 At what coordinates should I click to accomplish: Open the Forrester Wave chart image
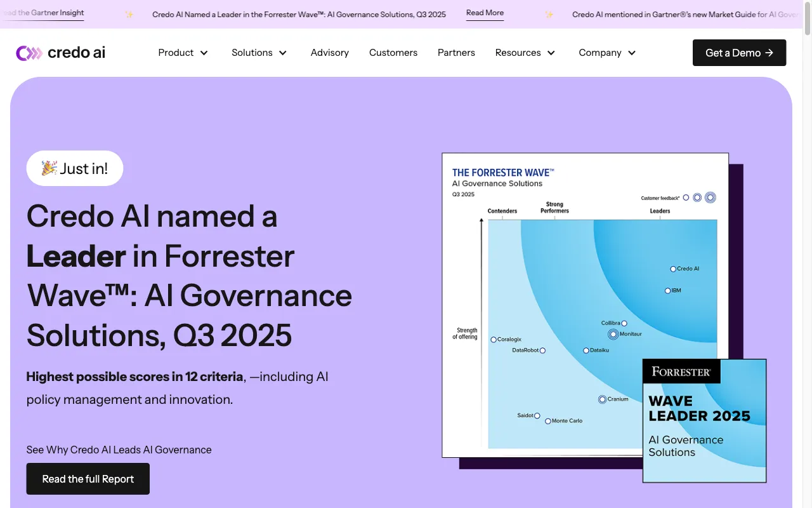(x=585, y=305)
